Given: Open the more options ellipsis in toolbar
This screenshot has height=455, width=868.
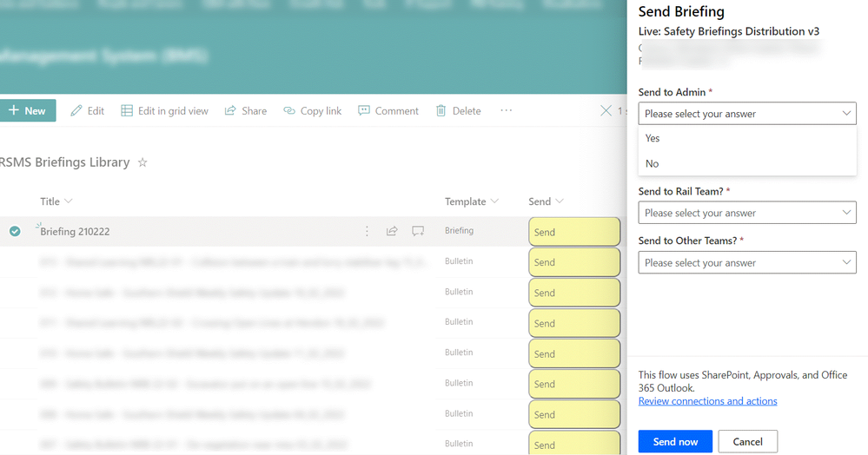Looking at the screenshot, I should pyautogui.click(x=506, y=110).
